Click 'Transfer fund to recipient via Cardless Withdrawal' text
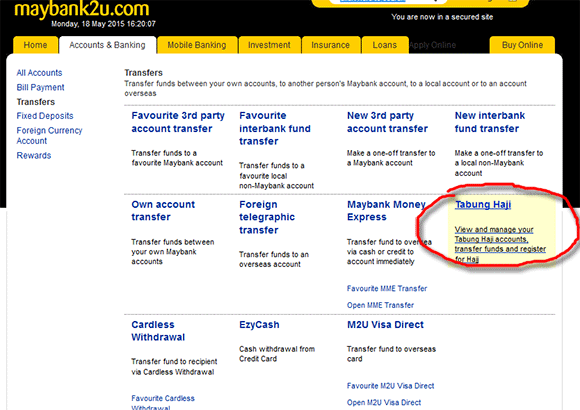The image size is (580, 410). 174,367
